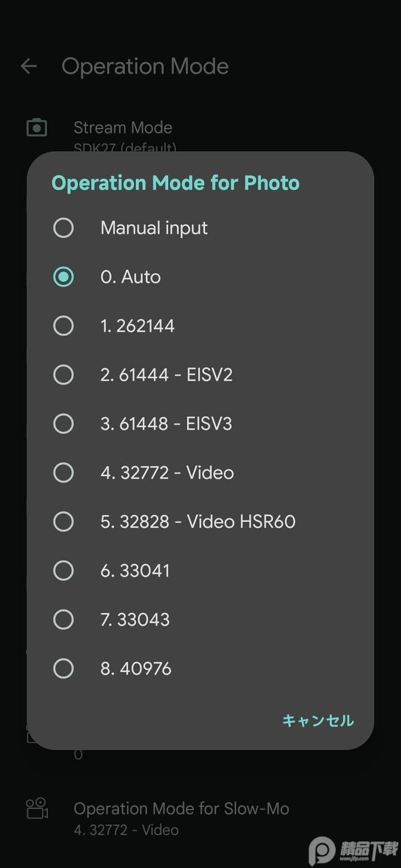This screenshot has height=868, width=401.
Task: Tap the back arrow icon
Action: tap(28, 67)
